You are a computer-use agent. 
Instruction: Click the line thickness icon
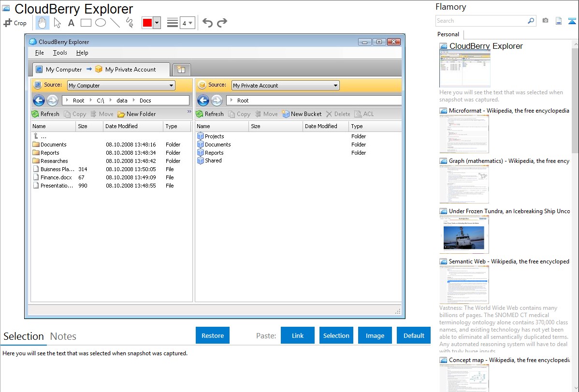(x=172, y=23)
